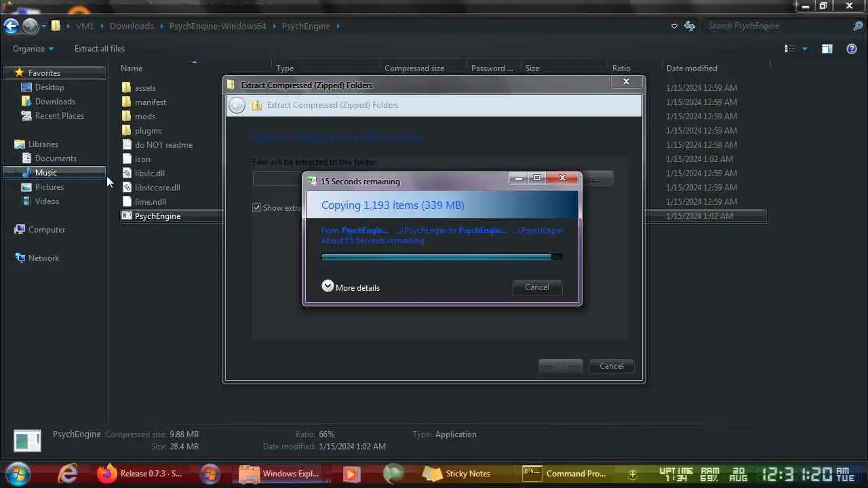Select the libvlccore.dll file name
Screen dimensions: 868x488
click(157, 187)
